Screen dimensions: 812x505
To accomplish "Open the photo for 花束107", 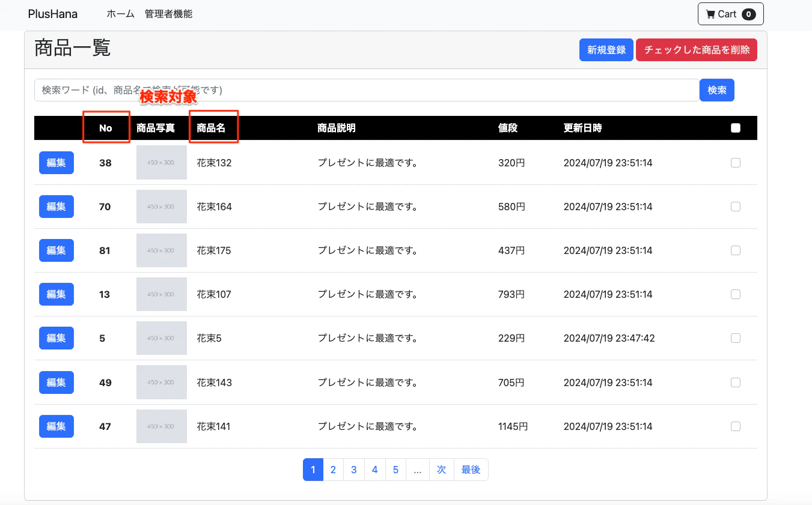I will coord(162,294).
